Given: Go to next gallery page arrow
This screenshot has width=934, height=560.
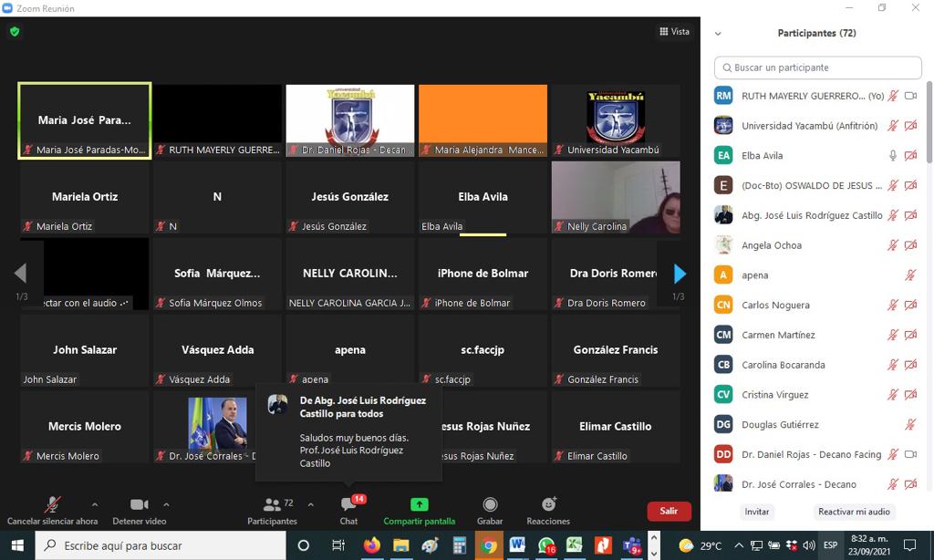Looking at the screenshot, I should (x=679, y=274).
